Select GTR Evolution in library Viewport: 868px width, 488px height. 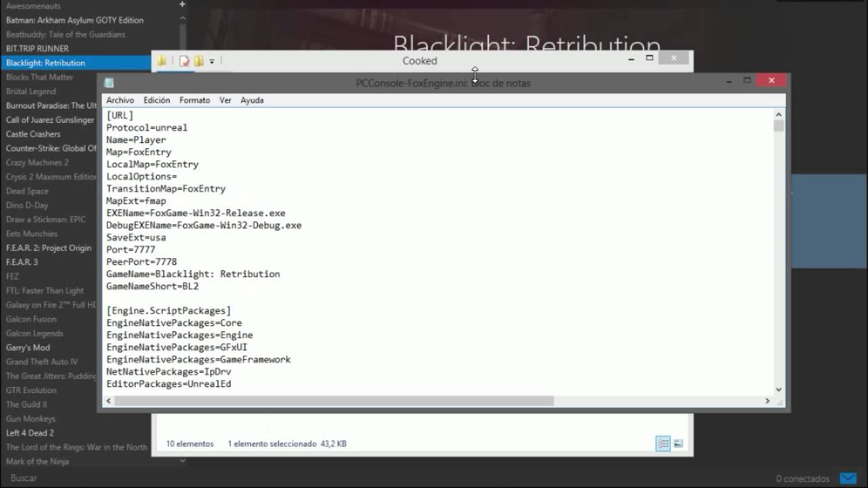pyautogui.click(x=31, y=390)
